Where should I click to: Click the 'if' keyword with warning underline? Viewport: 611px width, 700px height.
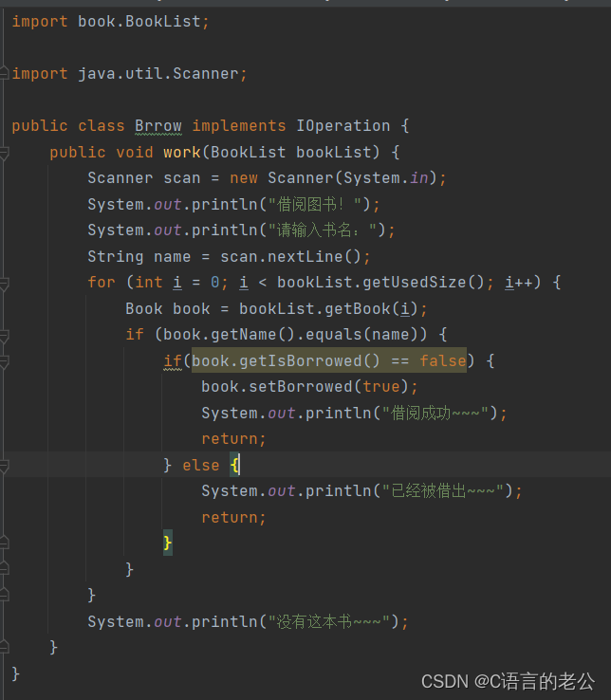[x=173, y=360]
